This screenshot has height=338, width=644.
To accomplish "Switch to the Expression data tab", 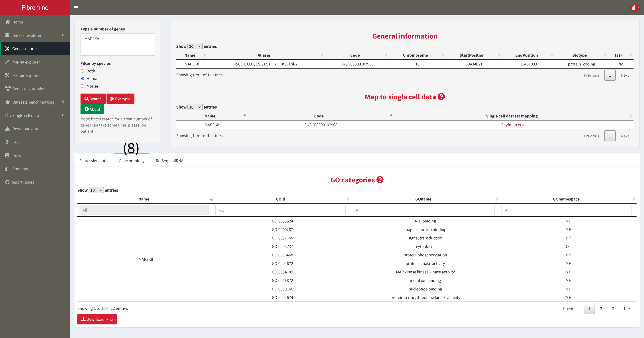I will [93, 161].
